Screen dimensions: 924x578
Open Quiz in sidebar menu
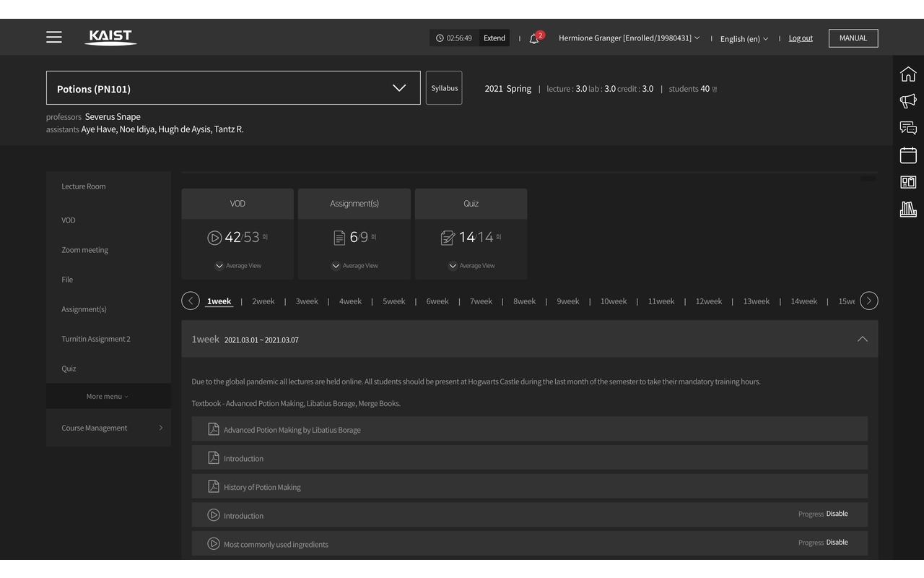point(69,368)
